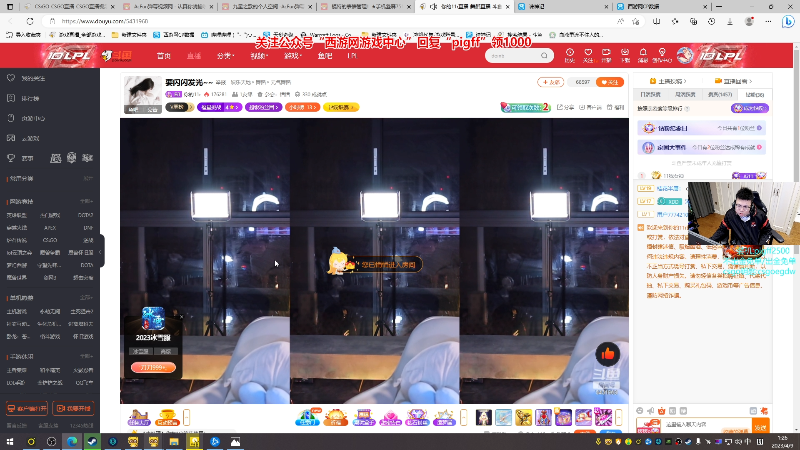Type in the chat message input field
Viewport: 800px width, 450px height.
pyautogui.click(x=707, y=424)
